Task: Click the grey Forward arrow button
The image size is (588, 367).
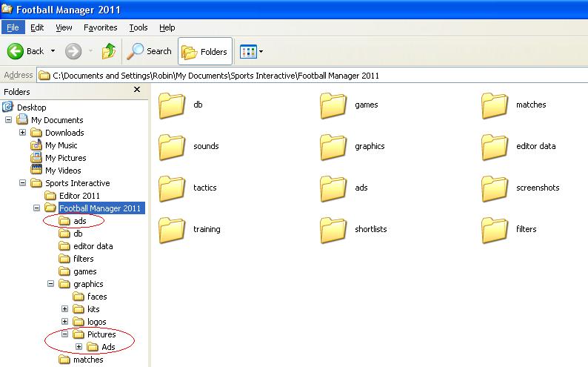Action: coord(73,51)
